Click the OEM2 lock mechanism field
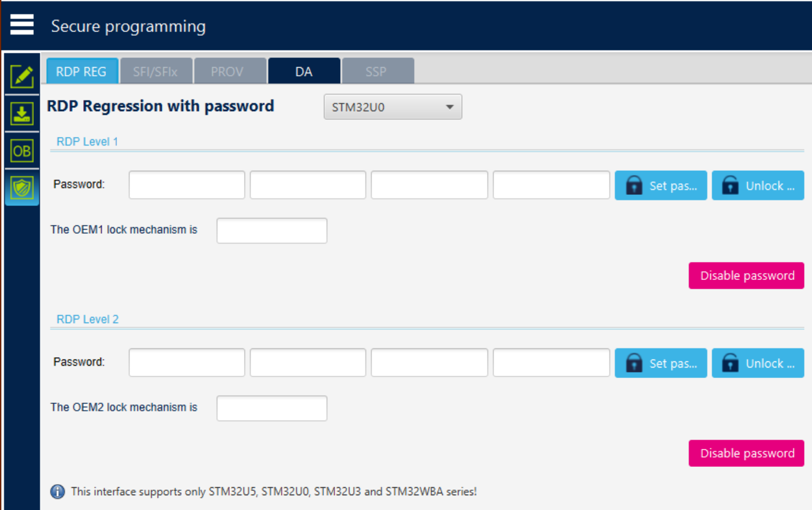Screen dimensions: 812x510 pos(271,408)
